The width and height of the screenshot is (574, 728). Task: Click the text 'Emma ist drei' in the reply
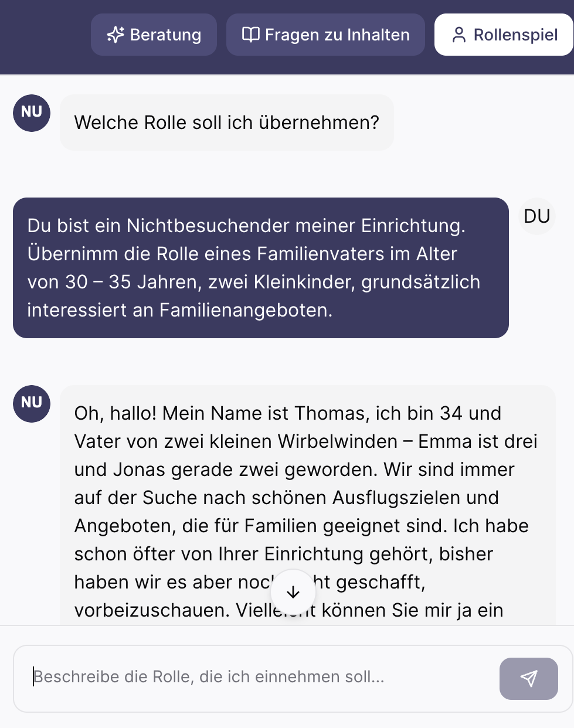click(477, 441)
